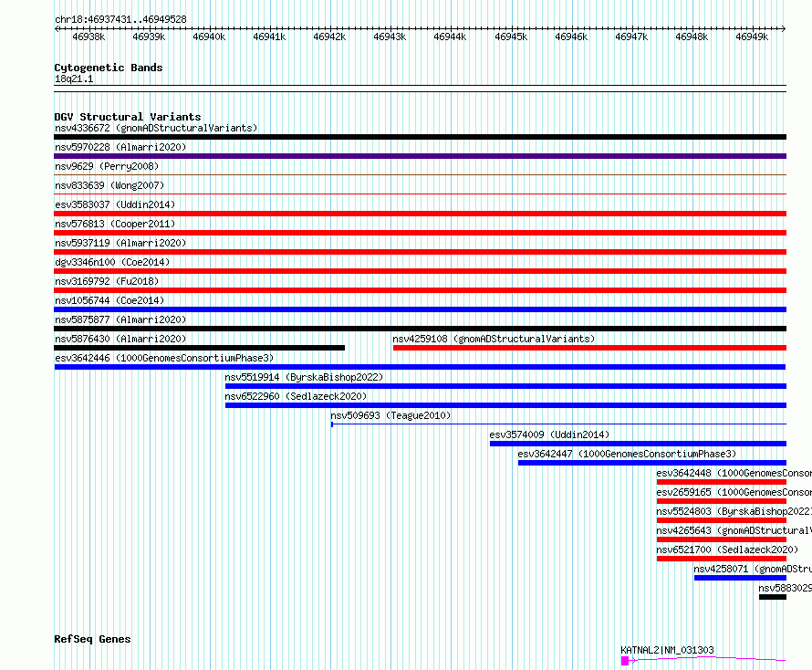
Task: Select the nsv5876430 Almarri2020 black bar
Action: pos(200,348)
